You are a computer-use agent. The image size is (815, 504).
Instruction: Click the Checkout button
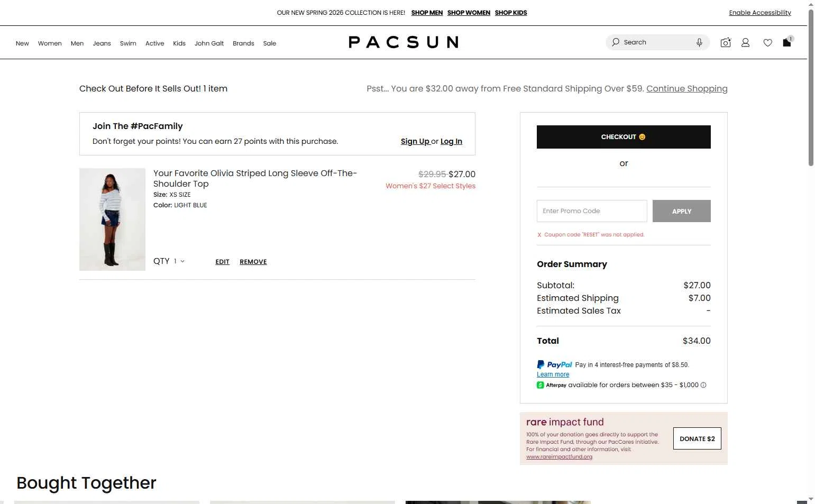624,137
